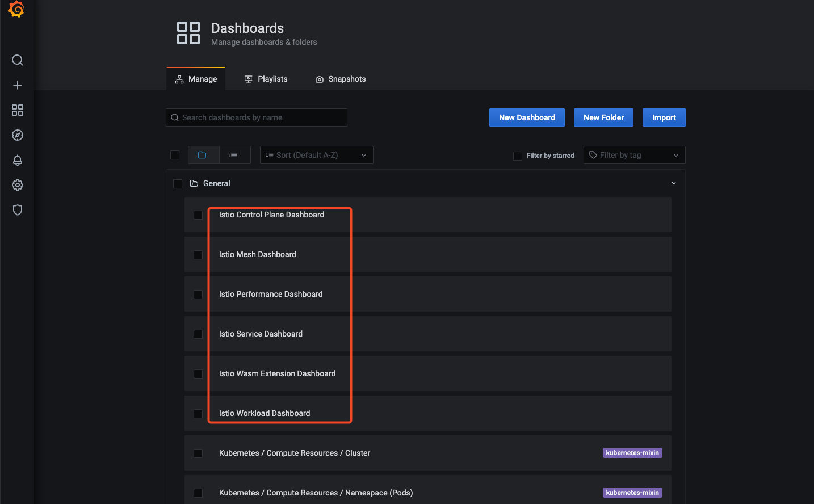Image resolution: width=814 pixels, height=504 pixels.
Task: Click the General folder icon
Action: click(194, 183)
